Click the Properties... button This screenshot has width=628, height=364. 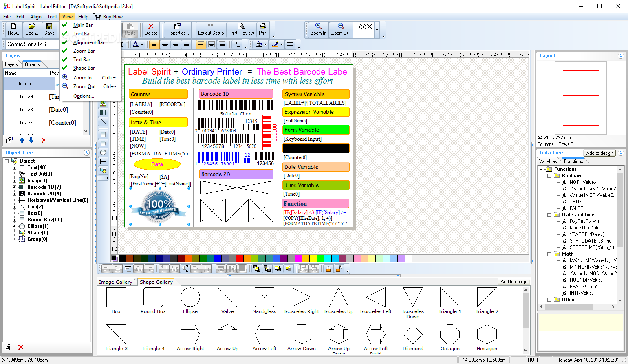pos(177,29)
